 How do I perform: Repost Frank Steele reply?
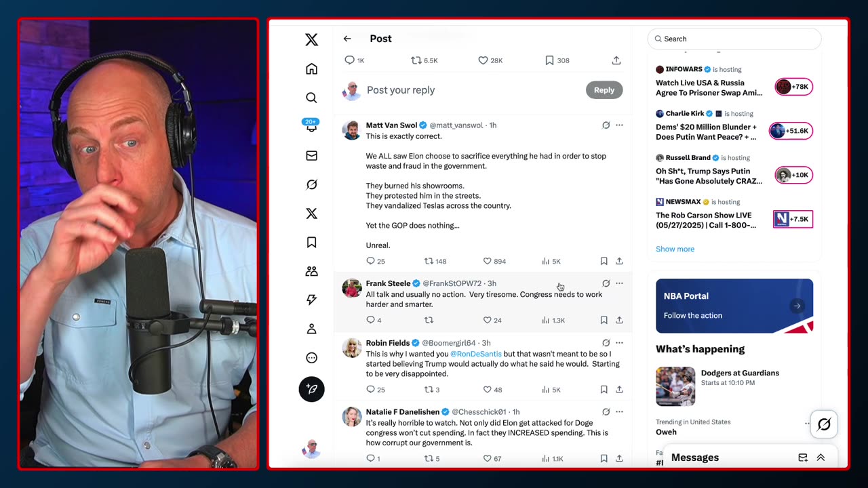pyautogui.click(x=429, y=320)
